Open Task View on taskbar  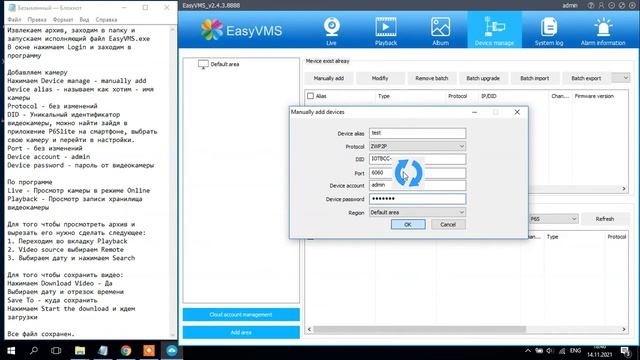point(56,351)
